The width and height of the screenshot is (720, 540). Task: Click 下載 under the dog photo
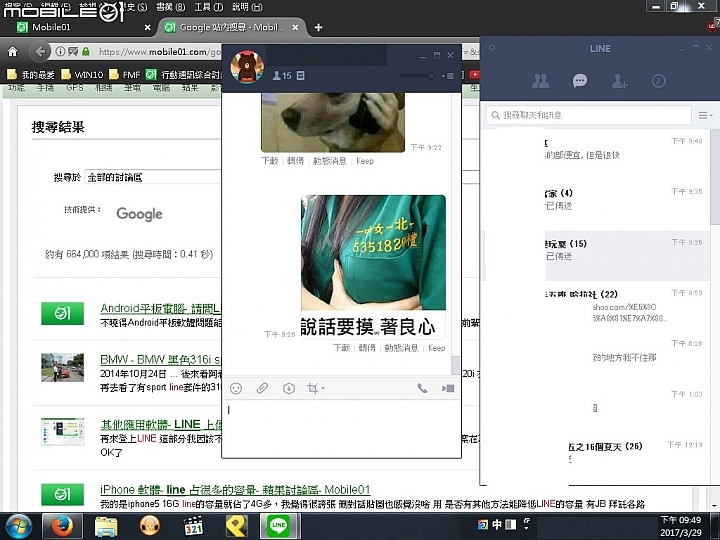coord(270,161)
